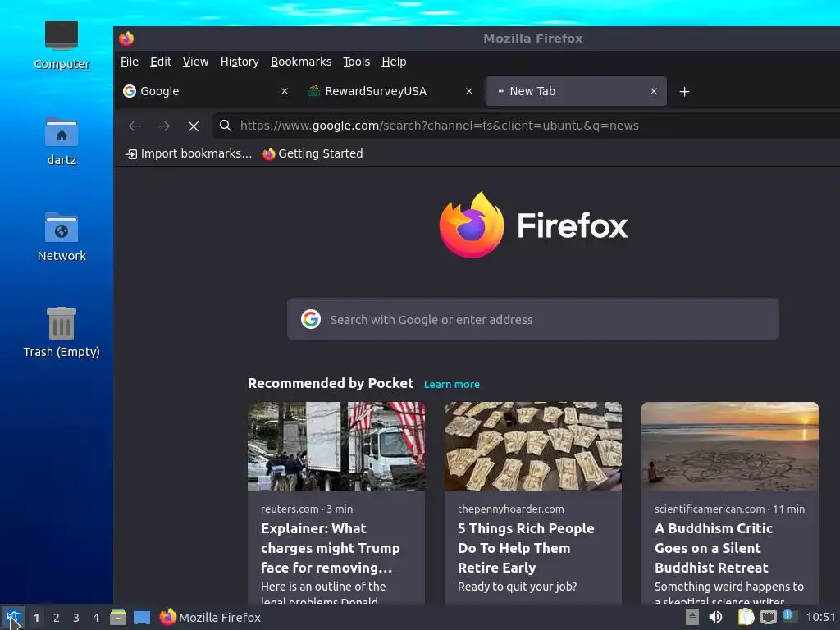Open the File menu
The image size is (840, 630).
pos(129,62)
